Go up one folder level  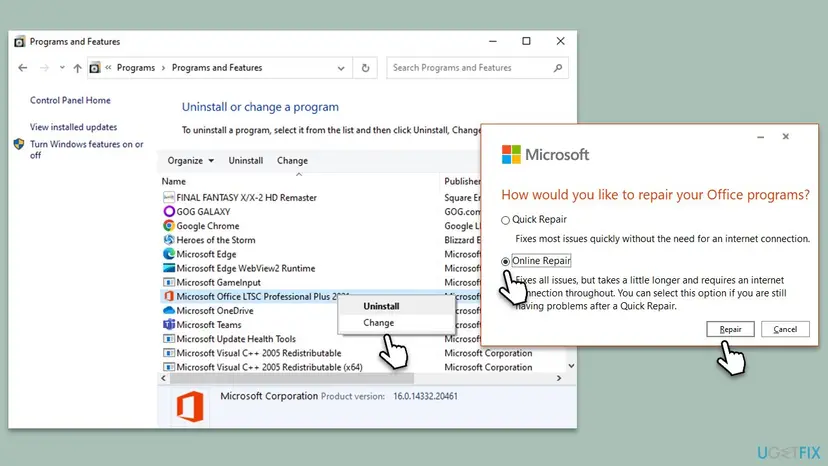(x=78, y=68)
